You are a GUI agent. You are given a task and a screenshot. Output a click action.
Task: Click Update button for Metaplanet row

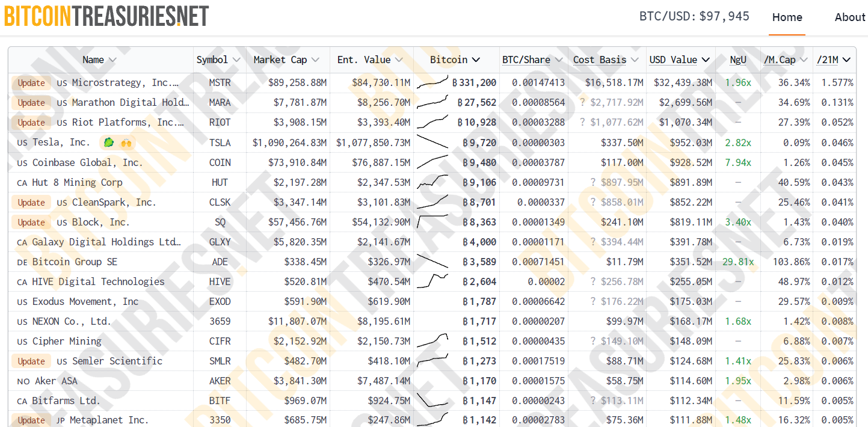[31, 420]
